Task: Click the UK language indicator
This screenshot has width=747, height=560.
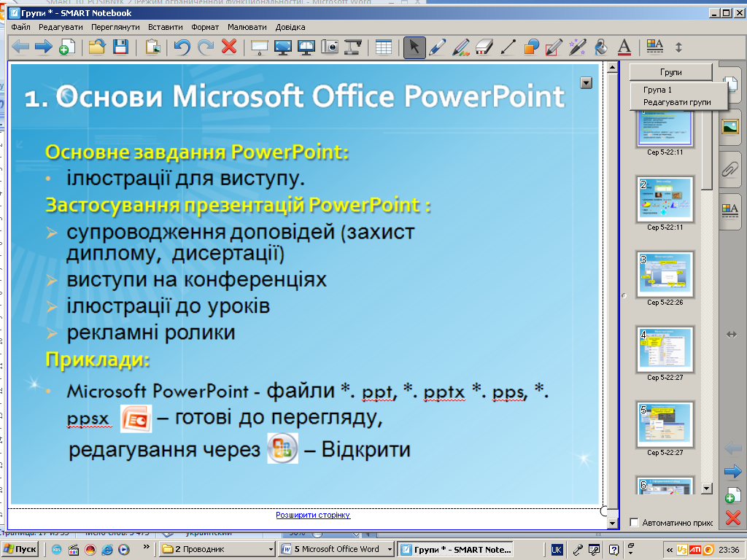Action: point(556,550)
